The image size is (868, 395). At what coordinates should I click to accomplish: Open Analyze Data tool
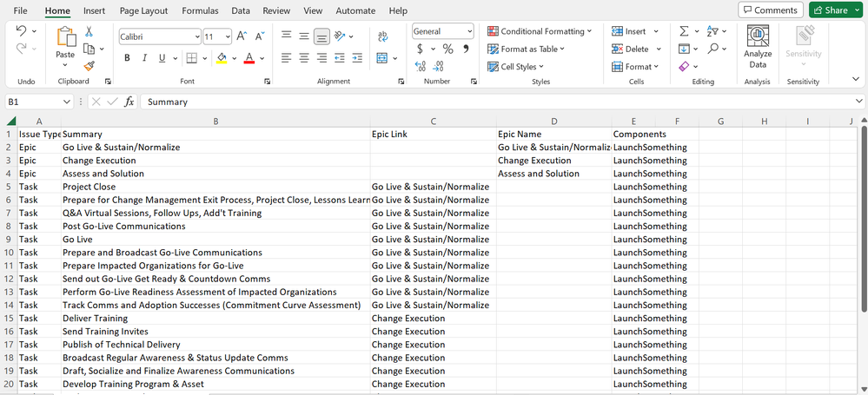click(x=758, y=47)
